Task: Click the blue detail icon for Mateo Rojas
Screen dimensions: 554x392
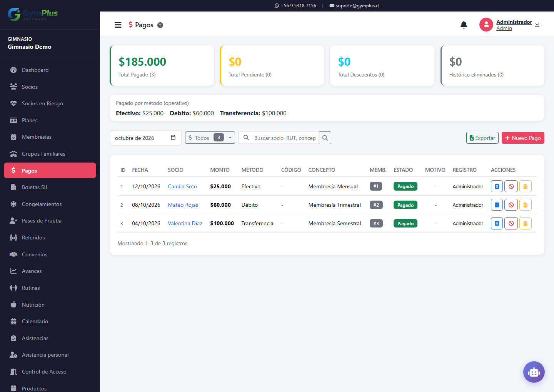Action: pyautogui.click(x=497, y=205)
